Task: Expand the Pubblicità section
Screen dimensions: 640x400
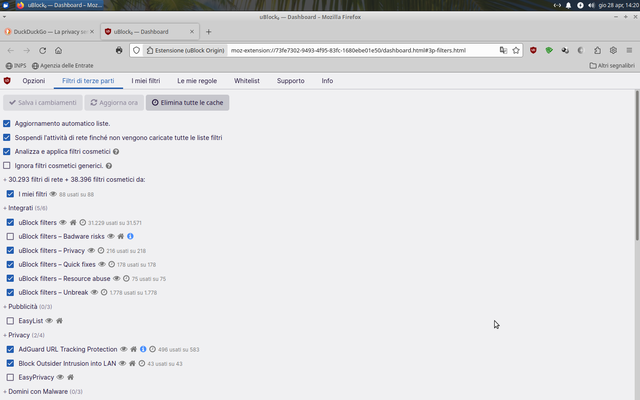Action: (x=28, y=307)
